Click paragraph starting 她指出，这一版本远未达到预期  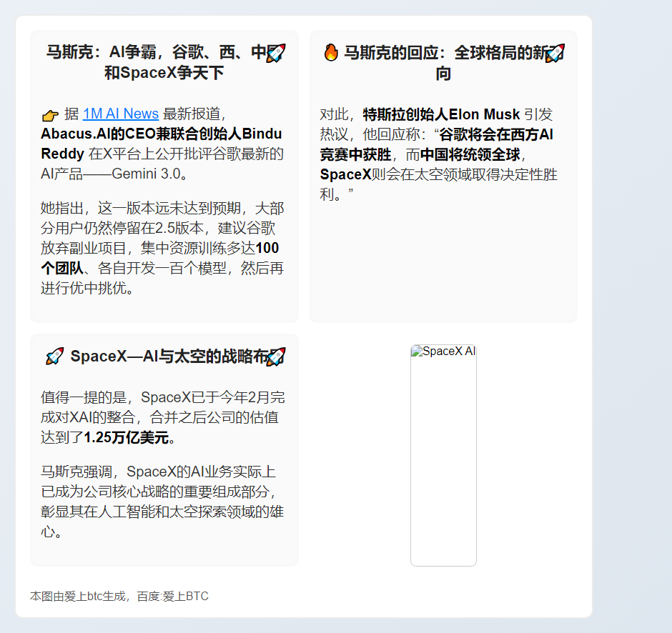(x=162, y=249)
